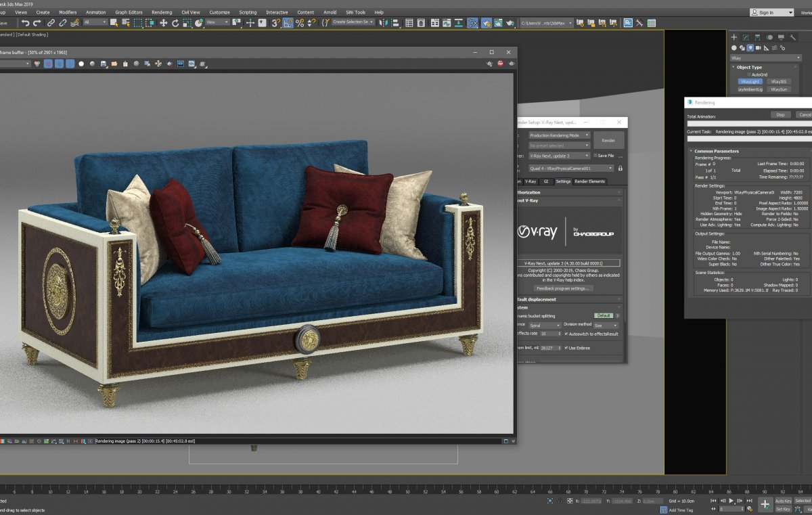The height and width of the screenshot is (515, 812).
Task: Select the Select and Link tool
Action: tap(51, 22)
